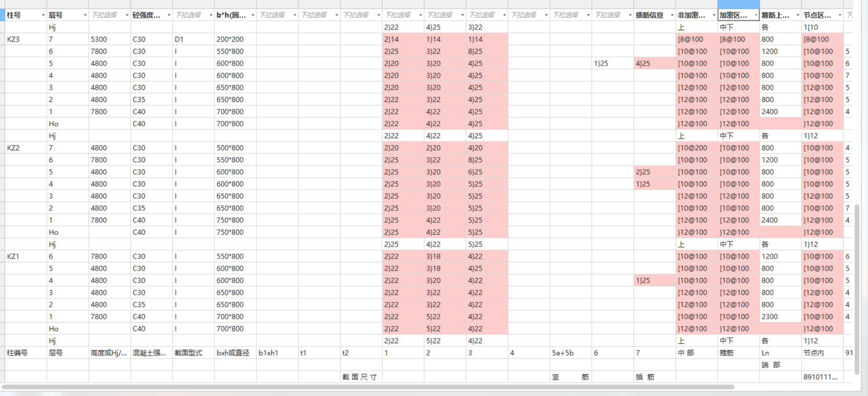Expand the 砼强度 header dropdown
This screenshot has height=396, width=868.
169,15
